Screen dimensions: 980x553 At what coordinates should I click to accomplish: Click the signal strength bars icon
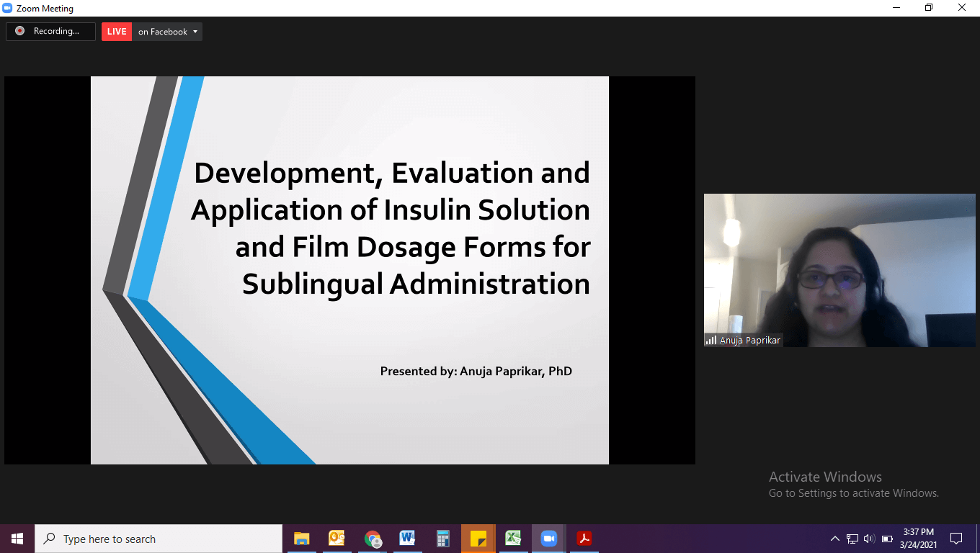[711, 340]
